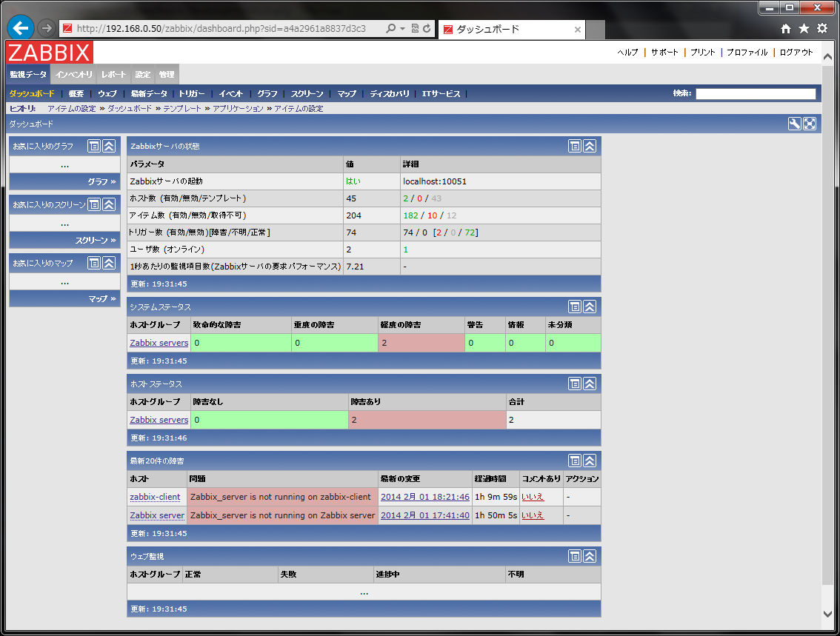Collapse the 最新20件の障害 widget
Viewport: 840px width, 636px height.
(590, 461)
